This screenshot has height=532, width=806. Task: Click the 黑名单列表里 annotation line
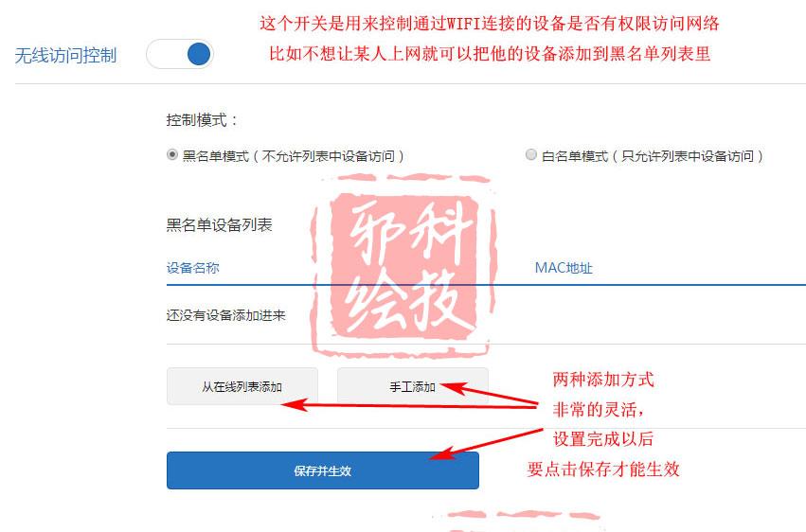click(x=490, y=53)
